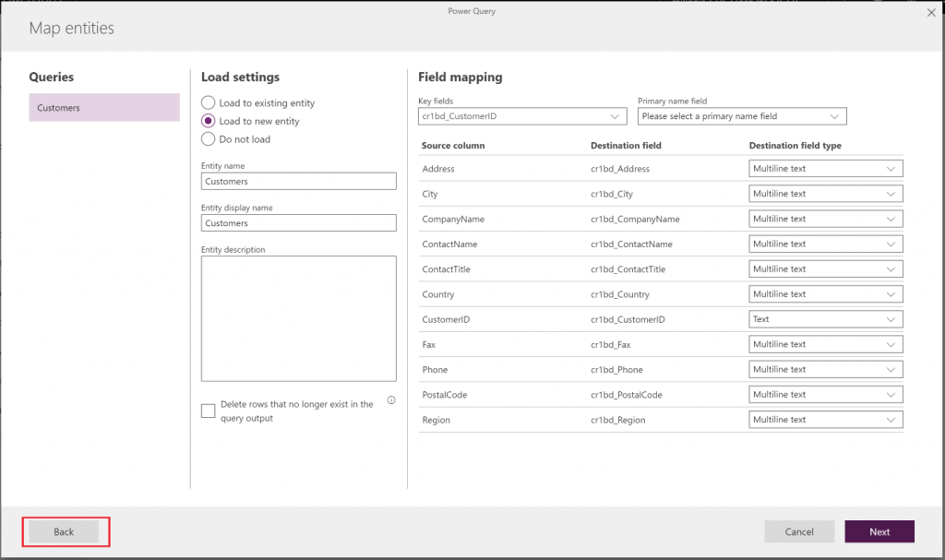Click the cr1bd_Fax destination field
This screenshot has height=560, width=945.
pos(611,345)
